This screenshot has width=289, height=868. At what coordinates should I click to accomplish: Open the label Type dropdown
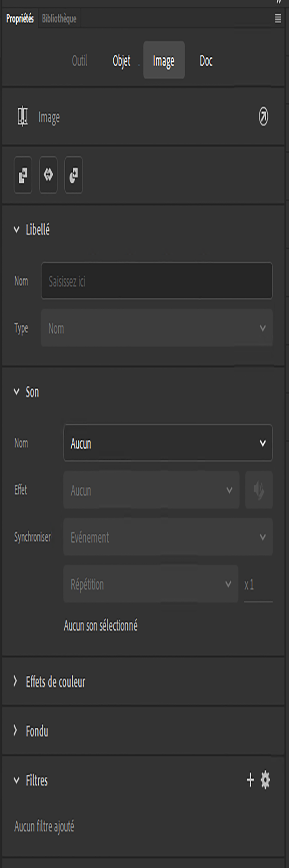[x=157, y=328]
